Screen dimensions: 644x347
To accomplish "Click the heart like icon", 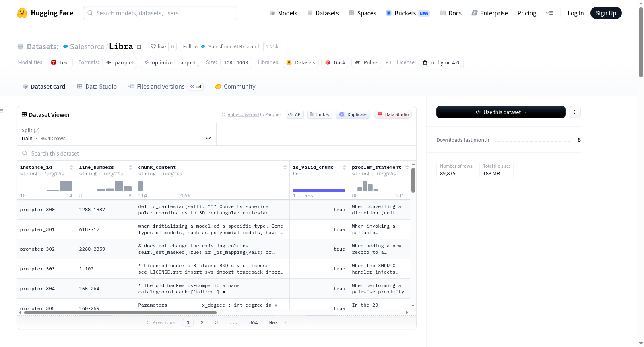I will tap(153, 46).
